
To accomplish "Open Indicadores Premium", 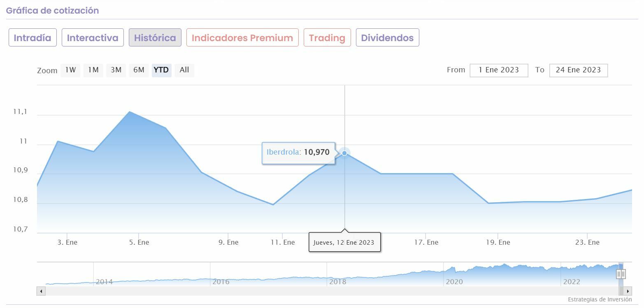I will pyautogui.click(x=242, y=38).
